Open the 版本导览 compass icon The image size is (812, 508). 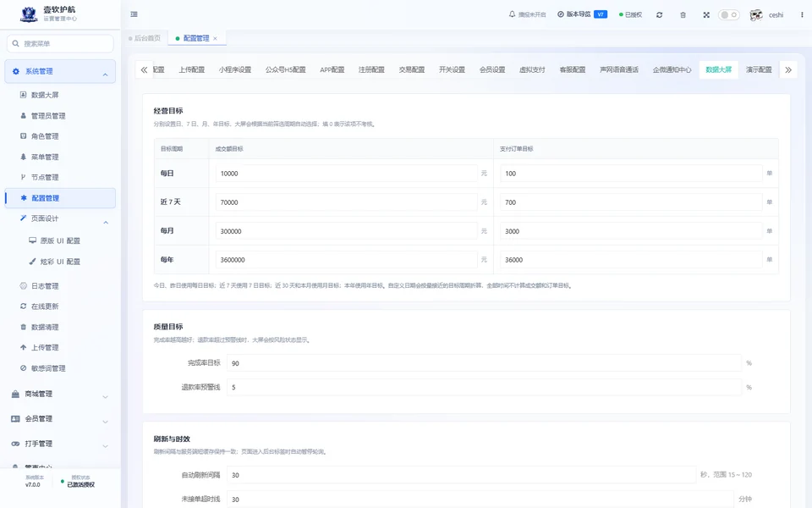(560, 14)
